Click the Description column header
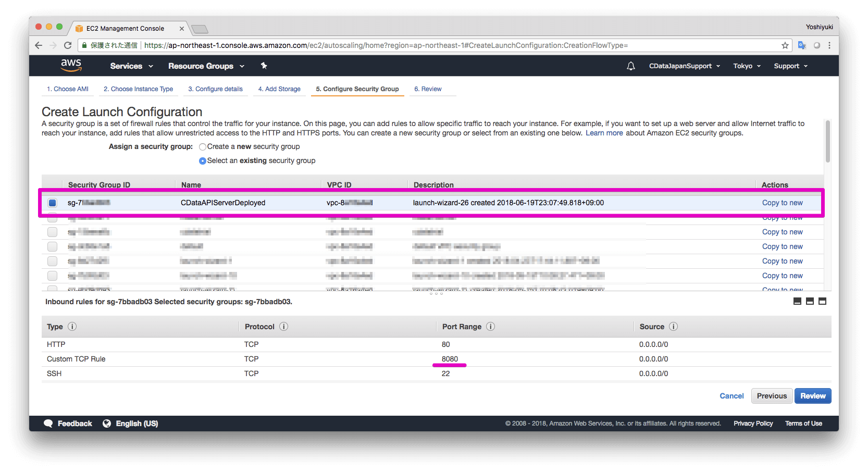Viewport: 868px width, 473px height. pos(433,185)
